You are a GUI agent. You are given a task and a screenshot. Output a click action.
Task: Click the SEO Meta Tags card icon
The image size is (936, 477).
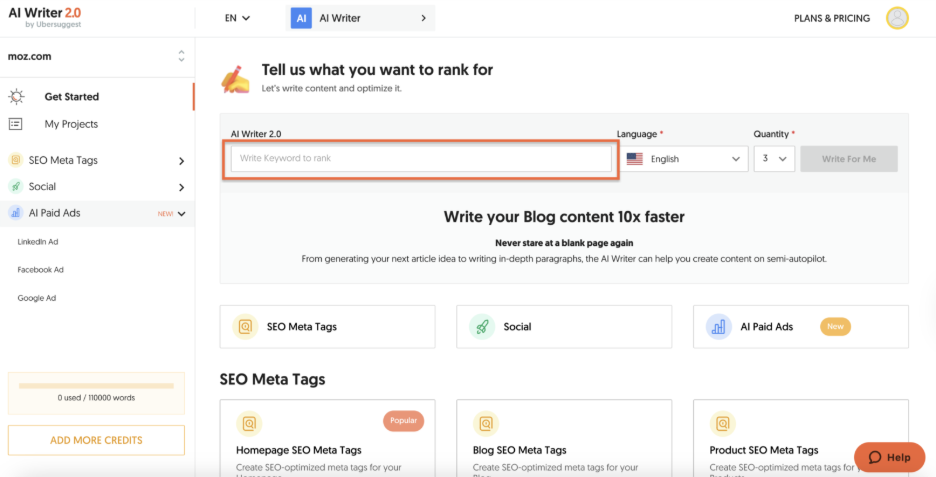click(x=245, y=327)
